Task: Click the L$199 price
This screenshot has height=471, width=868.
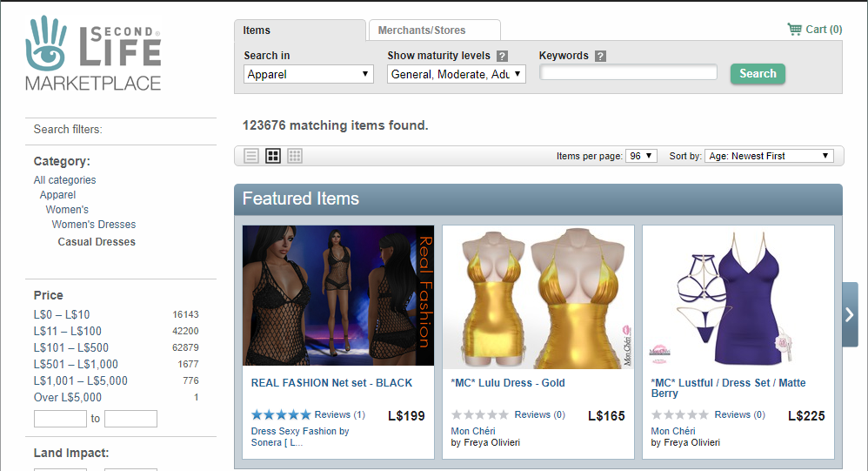Action: coord(406,416)
